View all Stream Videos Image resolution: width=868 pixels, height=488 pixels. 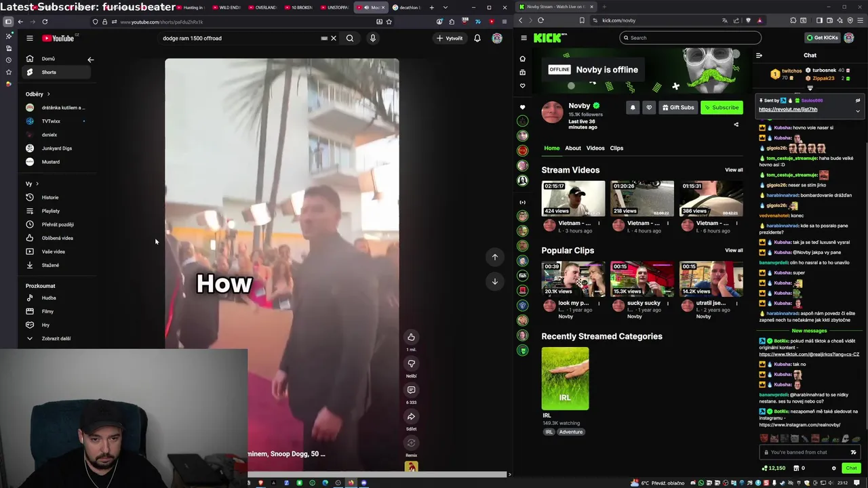[734, 170]
